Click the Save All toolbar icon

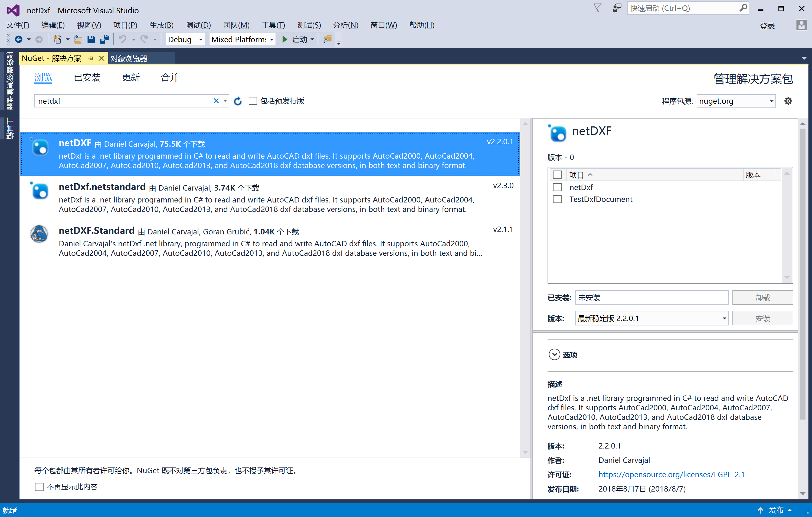104,39
